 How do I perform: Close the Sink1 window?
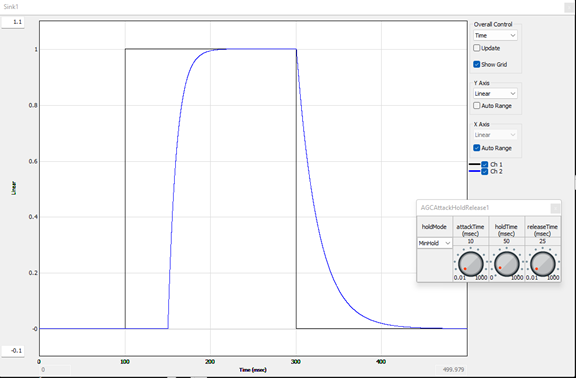click(x=569, y=7)
